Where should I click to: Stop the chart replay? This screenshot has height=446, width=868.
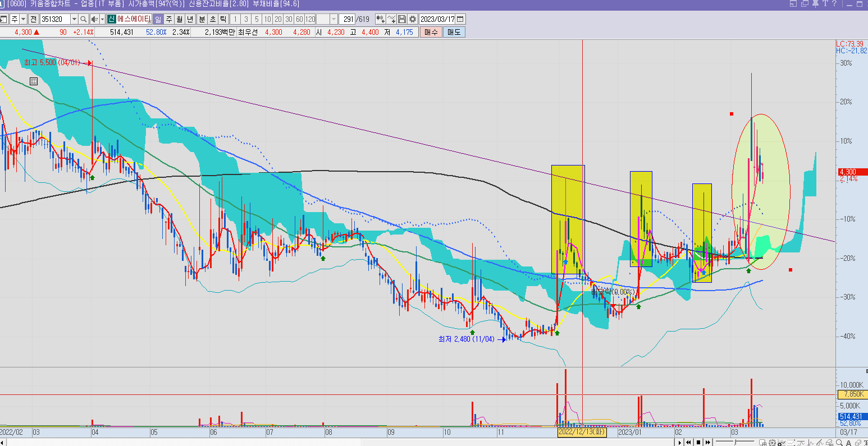click(x=698, y=442)
